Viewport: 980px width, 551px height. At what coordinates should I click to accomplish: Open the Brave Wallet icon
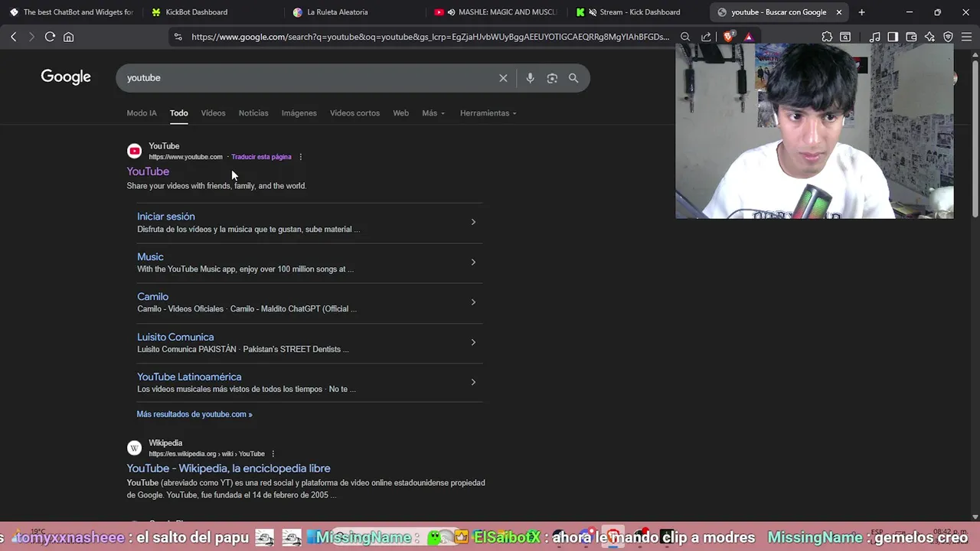(911, 37)
